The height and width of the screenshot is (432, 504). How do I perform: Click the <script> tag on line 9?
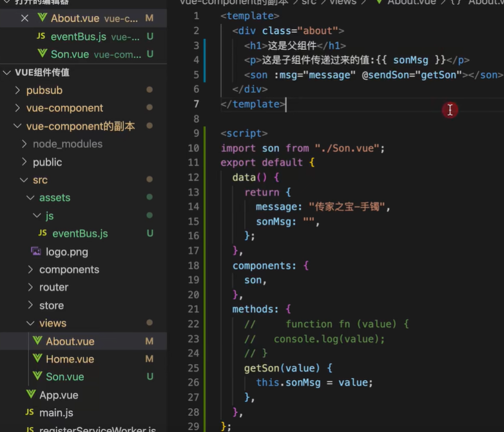coord(244,134)
